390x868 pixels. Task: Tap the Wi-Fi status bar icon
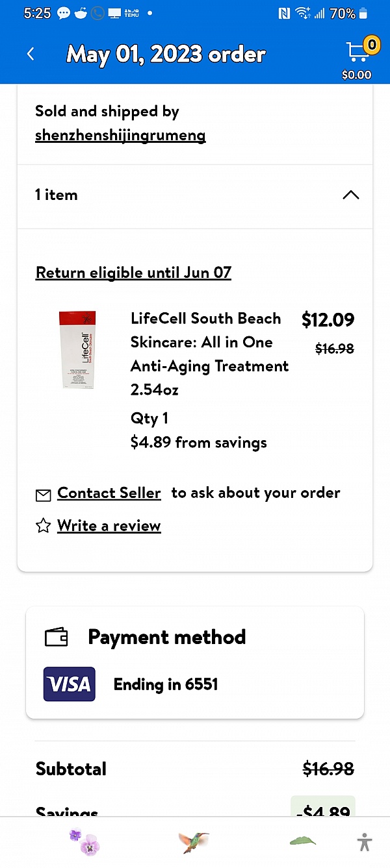coord(302,13)
